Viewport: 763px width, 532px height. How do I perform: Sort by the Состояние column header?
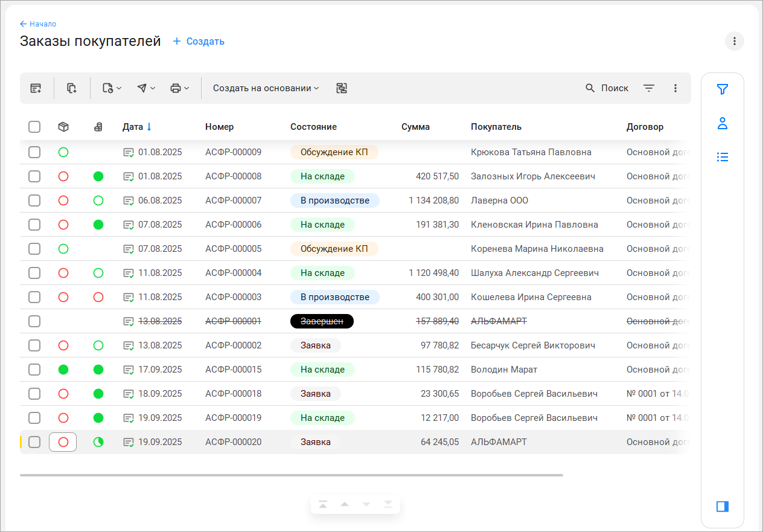point(313,127)
